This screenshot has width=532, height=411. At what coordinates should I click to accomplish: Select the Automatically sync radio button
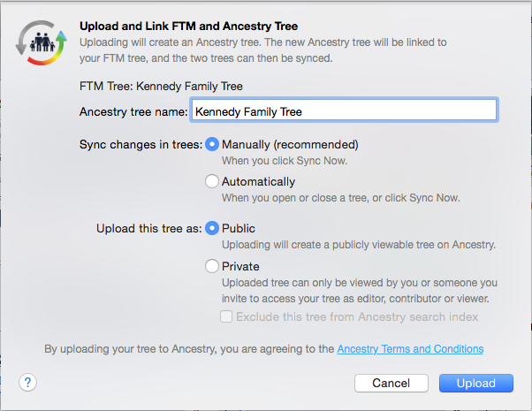212,181
